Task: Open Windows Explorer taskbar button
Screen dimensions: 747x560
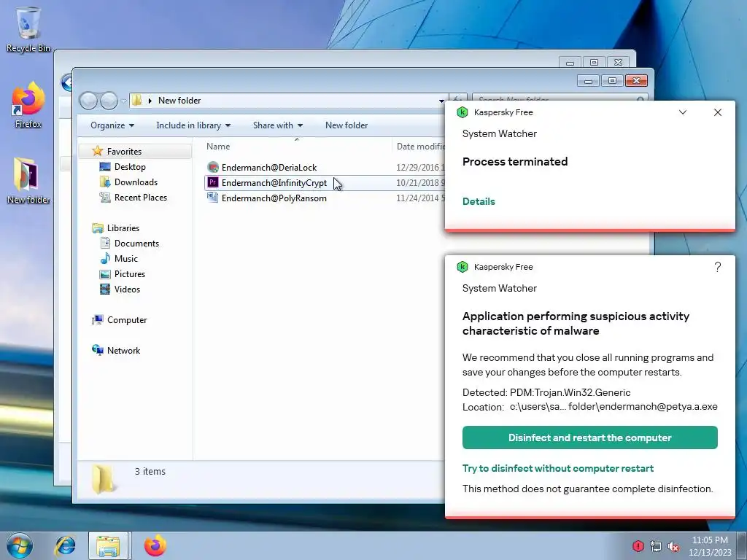Action: (108, 545)
